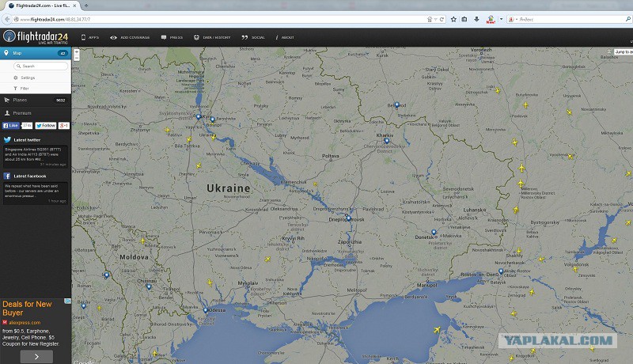Viewport: 633px width, 364px height.
Task: Open toolbar dropdown arrow beside New icon
Action: click(x=501, y=19)
